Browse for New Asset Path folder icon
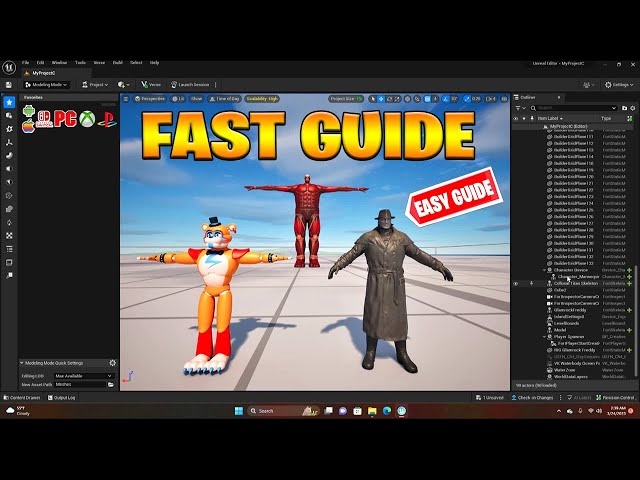Viewport: 640px width, 480px height. [111, 384]
